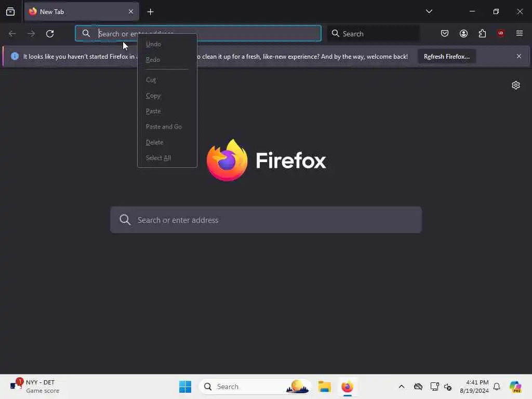Close the New Tab tab

coord(131,11)
